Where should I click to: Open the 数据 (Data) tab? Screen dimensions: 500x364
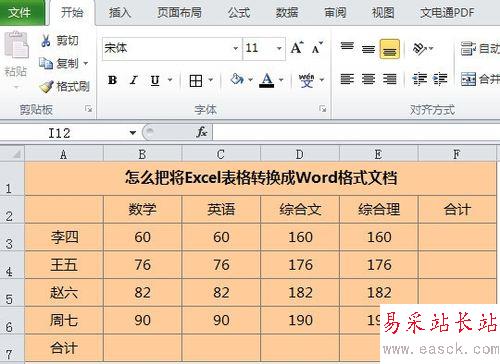click(287, 13)
